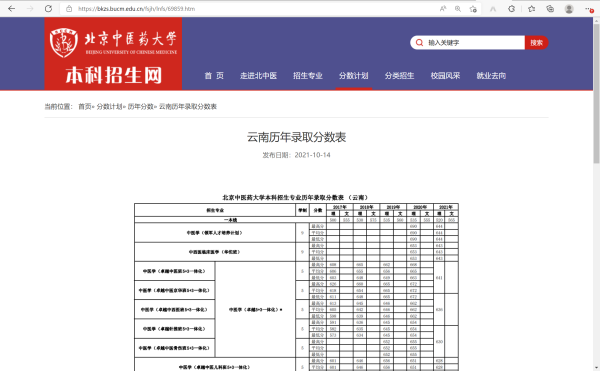The height and width of the screenshot is (371, 600).
Task: Click the zoom magnifier icon in the address bar
Action: (458, 9)
